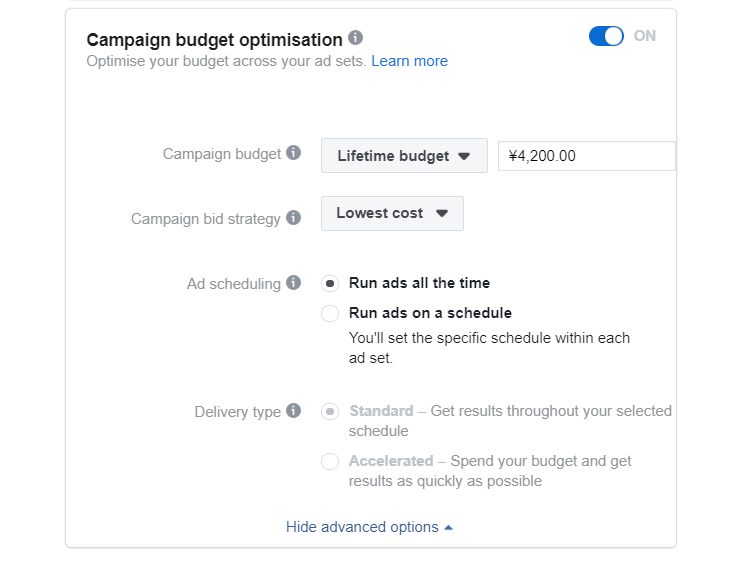The image size is (738, 564).
Task: Toggle Campaign budget optimisation switch off
Action: (606, 36)
